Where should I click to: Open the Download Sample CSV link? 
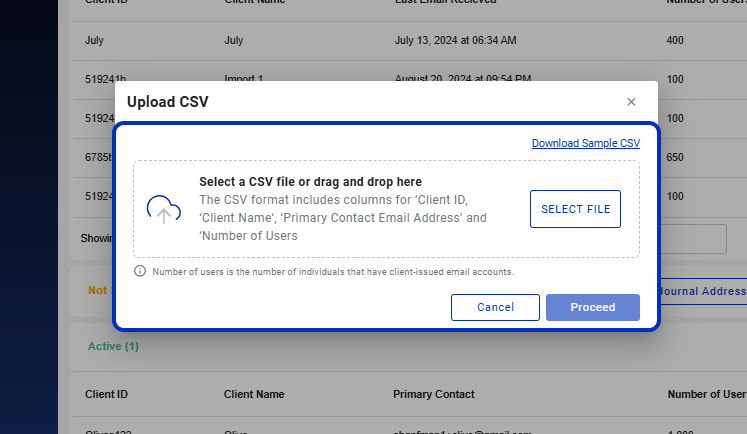[585, 143]
